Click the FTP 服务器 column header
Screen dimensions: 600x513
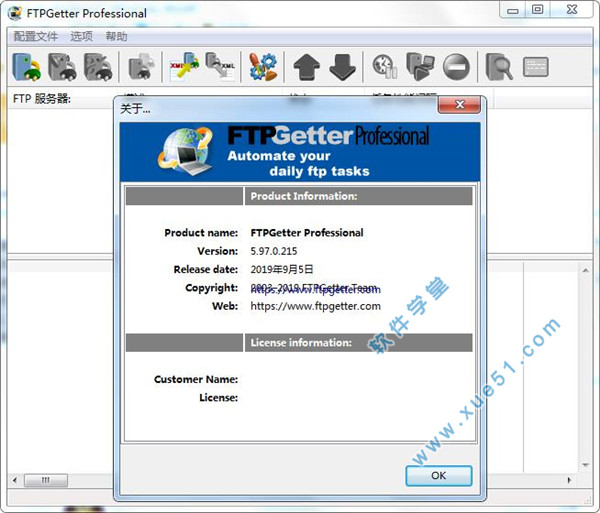click(42, 99)
